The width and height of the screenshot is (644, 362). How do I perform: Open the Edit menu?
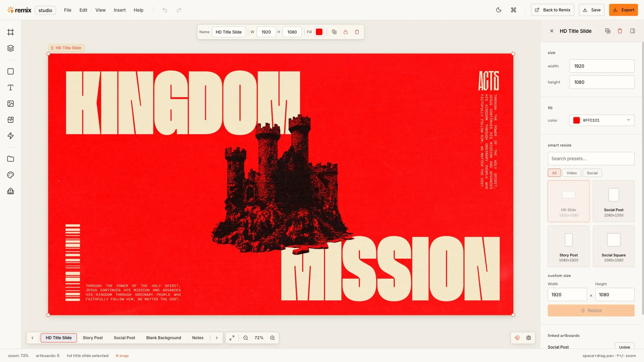[x=83, y=10]
